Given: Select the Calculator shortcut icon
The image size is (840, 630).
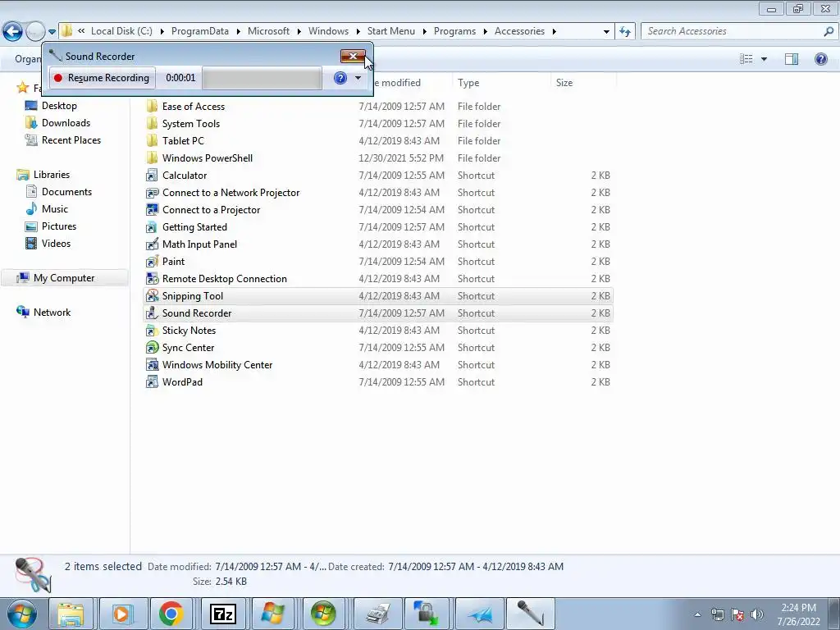Looking at the screenshot, I should [x=152, y=176].
